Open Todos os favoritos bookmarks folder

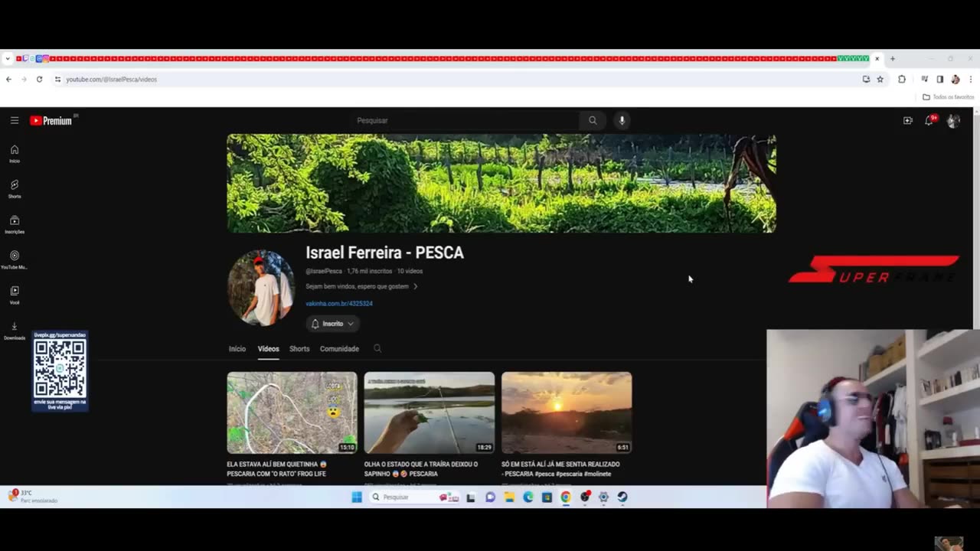pos(948,97)
